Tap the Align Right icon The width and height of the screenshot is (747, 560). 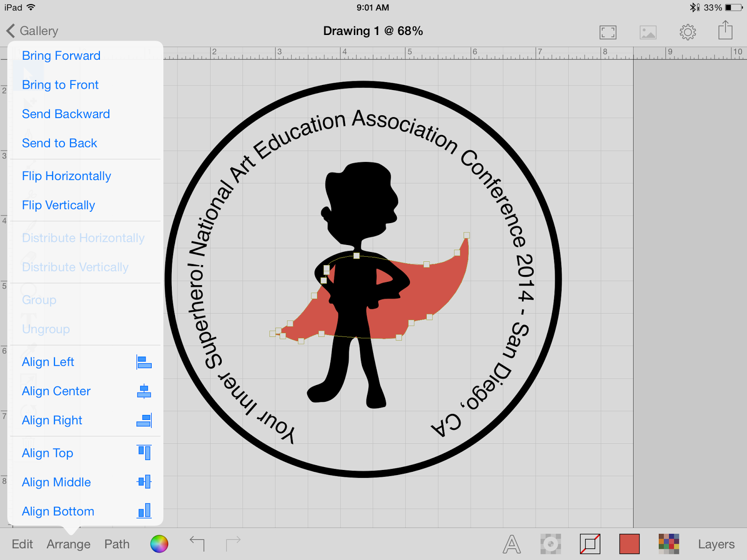(144, 420)
